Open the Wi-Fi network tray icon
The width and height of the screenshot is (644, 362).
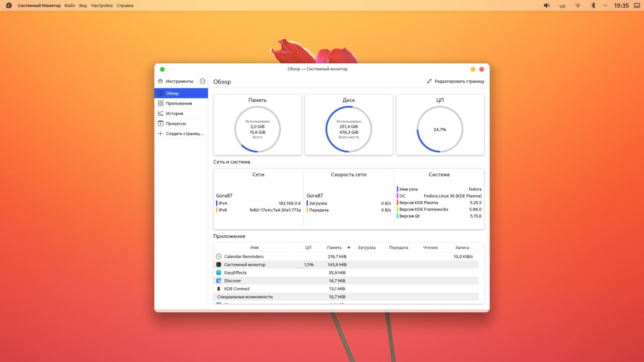[x=578, y=6]
